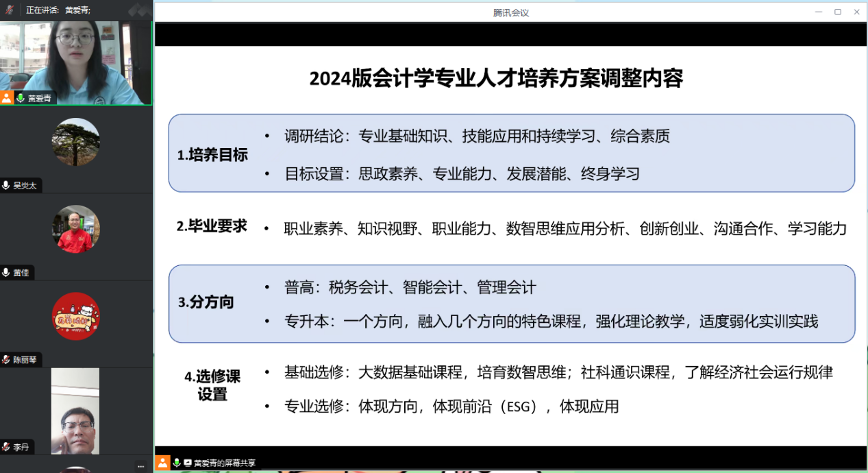
Task: Select 黄佳's profile avatar
Action: tap(75, 229)
